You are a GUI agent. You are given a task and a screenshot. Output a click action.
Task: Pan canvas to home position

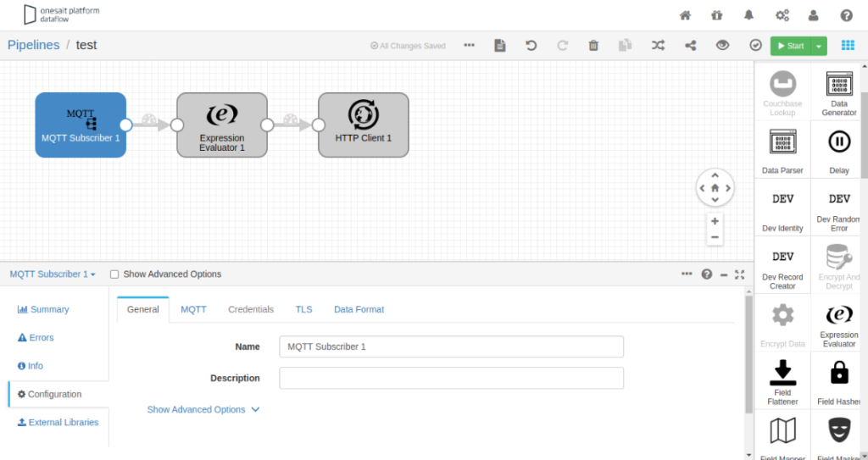pyautogui.click(x=715, y=188)
